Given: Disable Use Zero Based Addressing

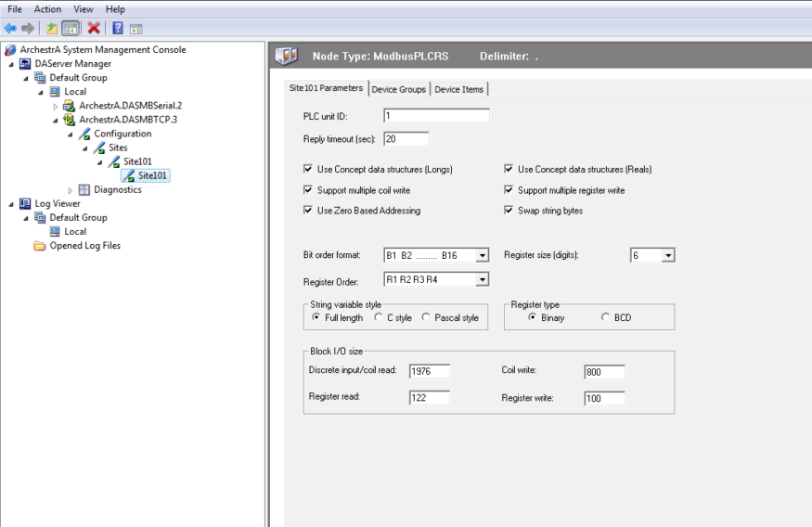Looking at the screenshot, I should coord(308,211).
